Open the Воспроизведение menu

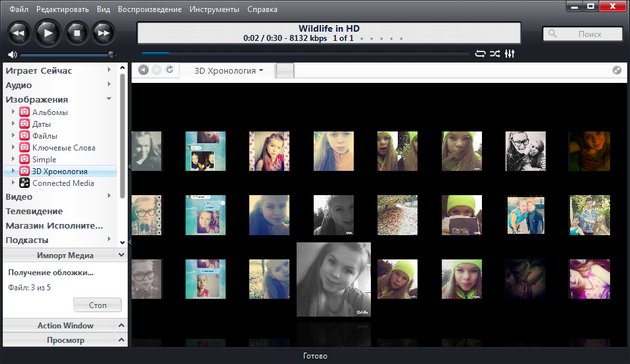coord(149,9)
